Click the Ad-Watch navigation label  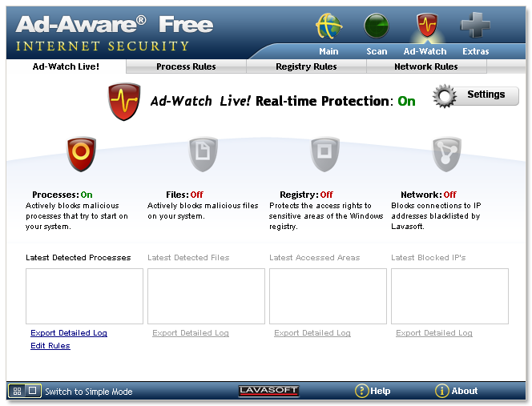click(x=425, y=51)
